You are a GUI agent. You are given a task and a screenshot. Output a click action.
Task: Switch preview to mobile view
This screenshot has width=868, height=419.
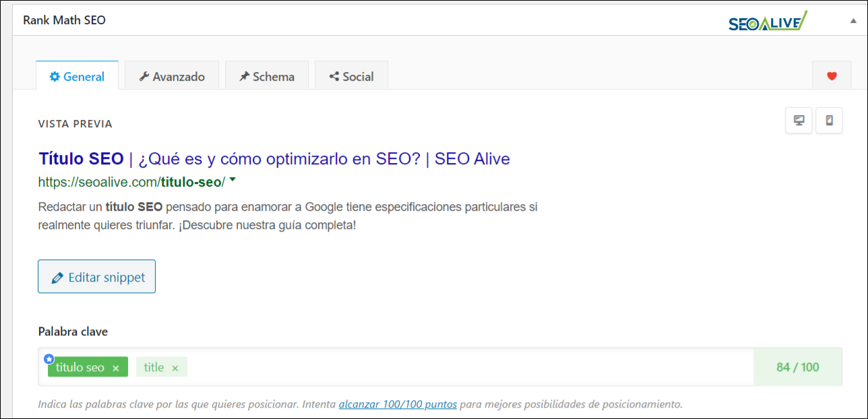(829, 120)
